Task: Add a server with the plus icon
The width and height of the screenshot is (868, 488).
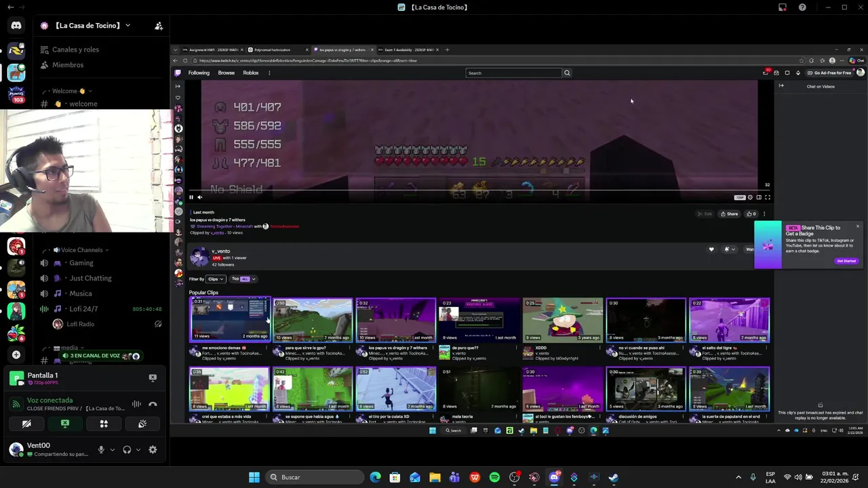Action: pos(16,354)
